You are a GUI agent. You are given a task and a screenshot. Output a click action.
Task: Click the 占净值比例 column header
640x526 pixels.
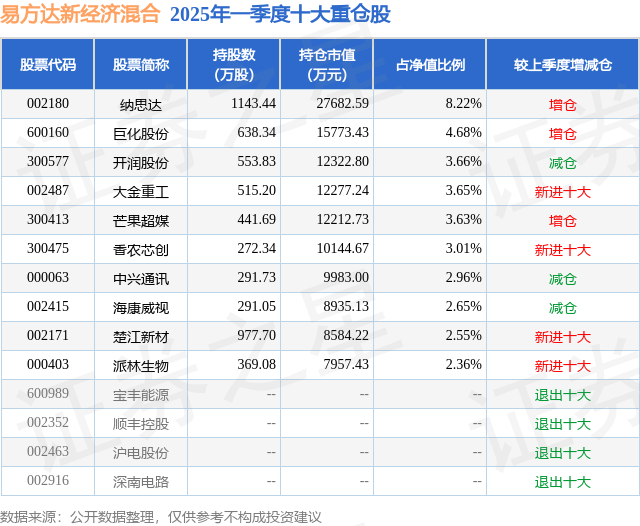pyautogui.click(x=430, y=64)
